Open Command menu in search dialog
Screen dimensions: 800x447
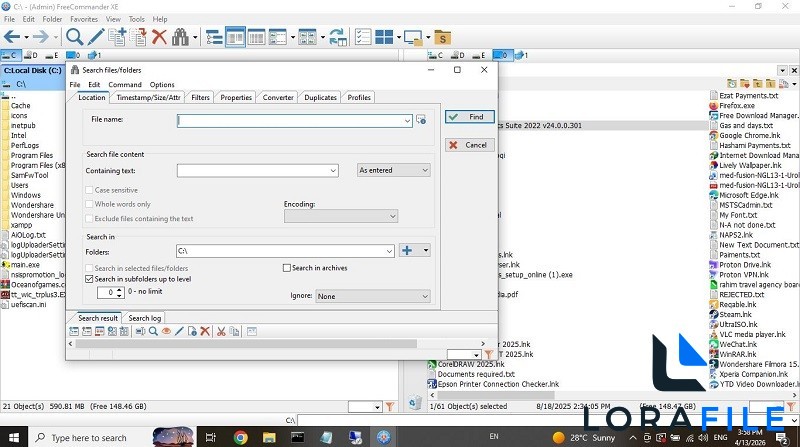[x=125, y=85]
